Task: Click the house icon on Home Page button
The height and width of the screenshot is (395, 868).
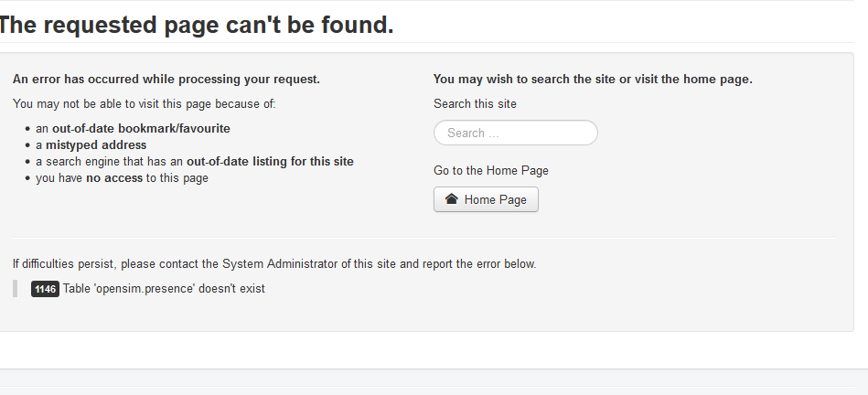Action: coord(451,198)
